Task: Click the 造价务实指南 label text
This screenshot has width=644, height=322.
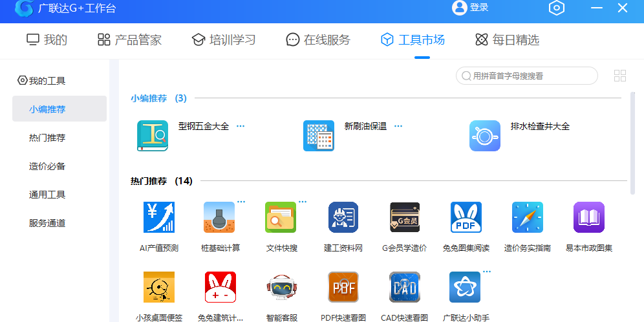Action: [528, 248]
